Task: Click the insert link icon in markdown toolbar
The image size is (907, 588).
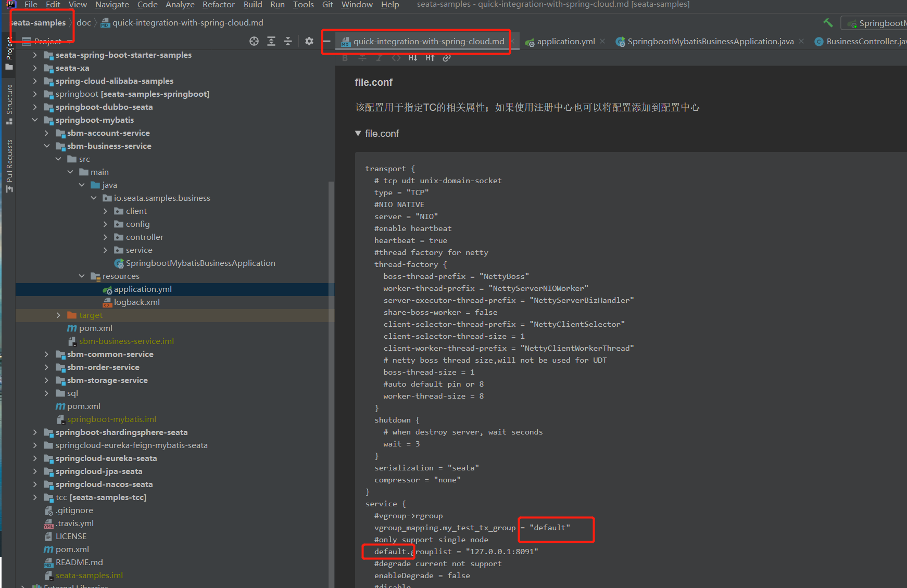Action: pos(447,58)
